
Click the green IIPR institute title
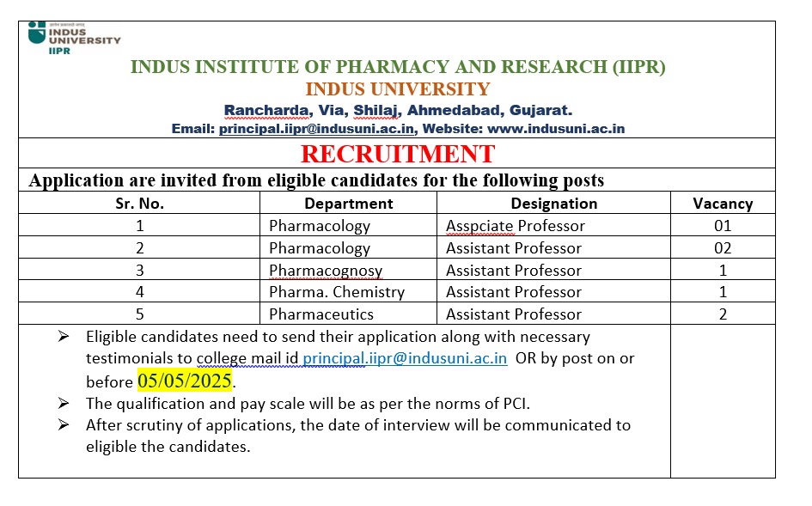pyautogui.click(x=398, y=67)
